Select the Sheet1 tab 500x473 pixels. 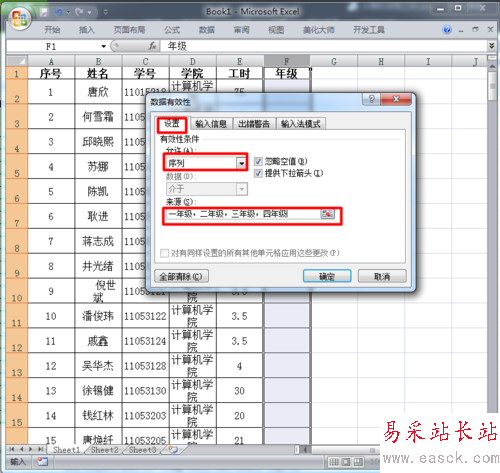tap(66, 450)
